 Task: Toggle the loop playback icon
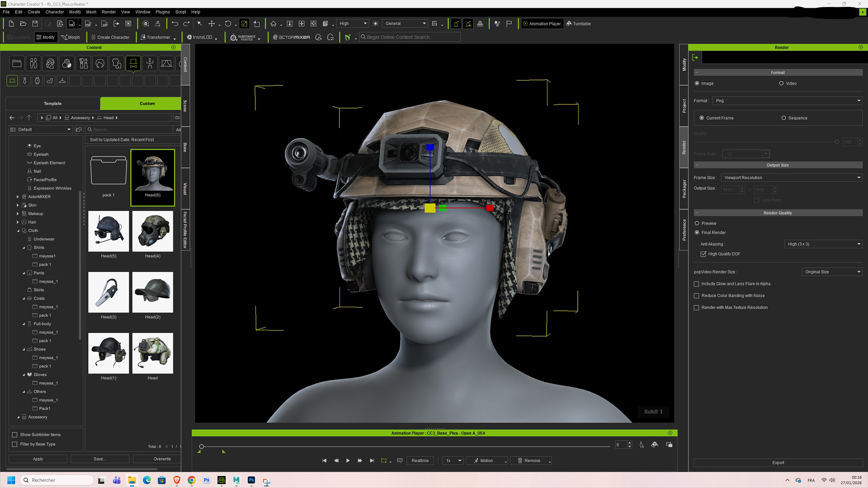(x=384, y=460)
